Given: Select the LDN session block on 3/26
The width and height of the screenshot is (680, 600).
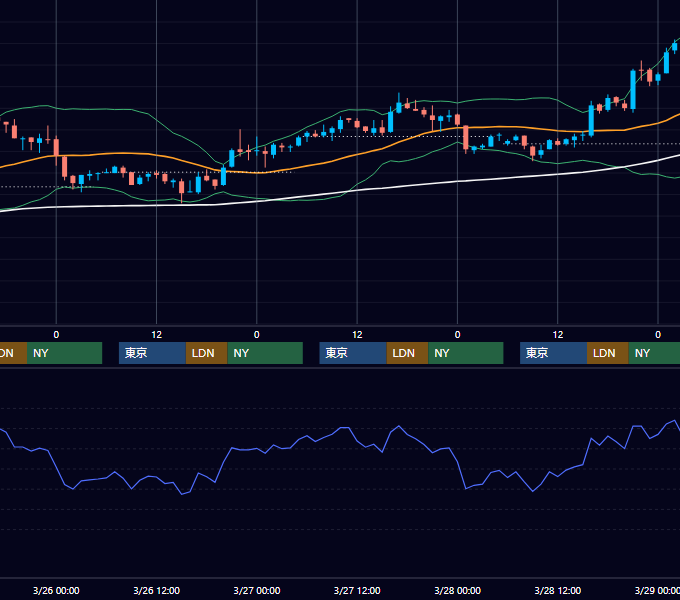Looking at the screenshot, I should (x=206, y=353).
